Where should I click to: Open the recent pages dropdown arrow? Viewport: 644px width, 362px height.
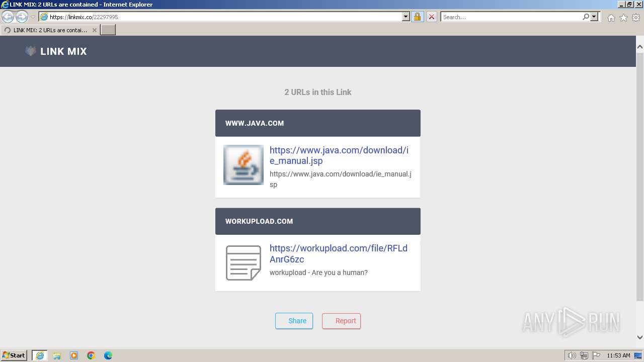33,17
